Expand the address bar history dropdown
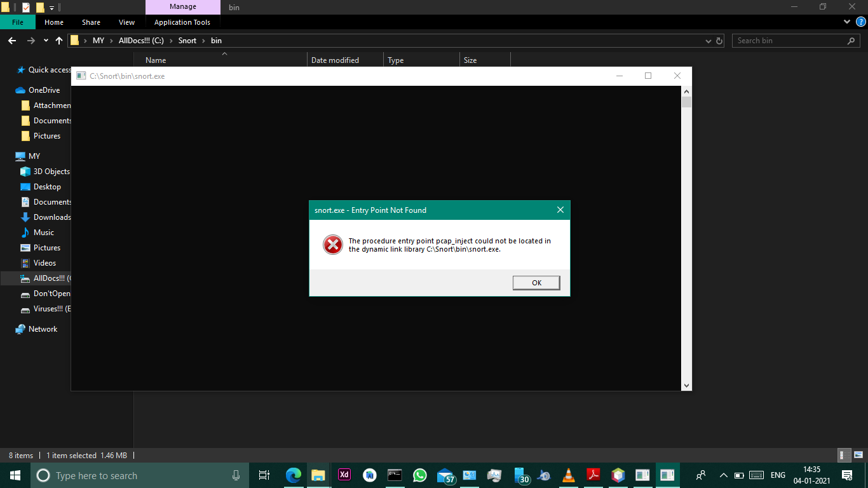The width and height of the screenshot is (868, 488). 709,41
